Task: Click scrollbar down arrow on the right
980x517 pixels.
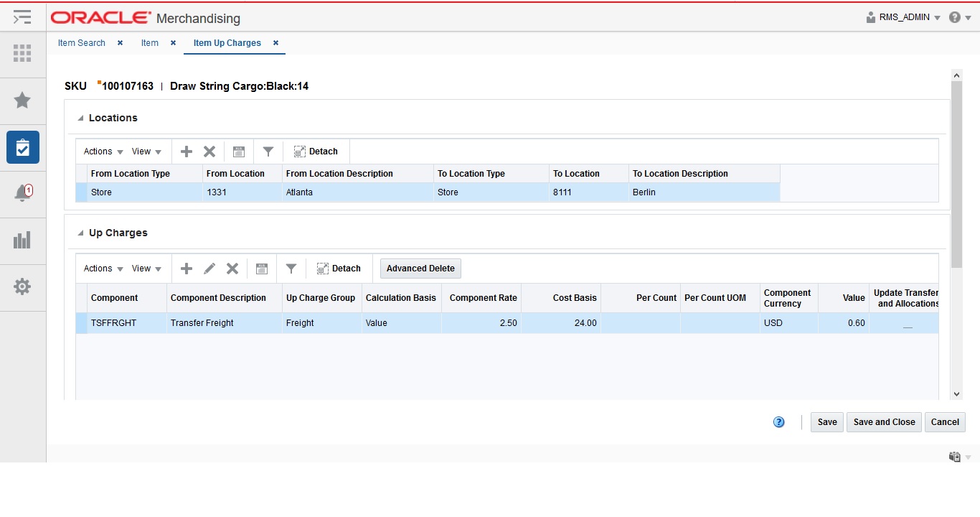Action: click(956, 394)
